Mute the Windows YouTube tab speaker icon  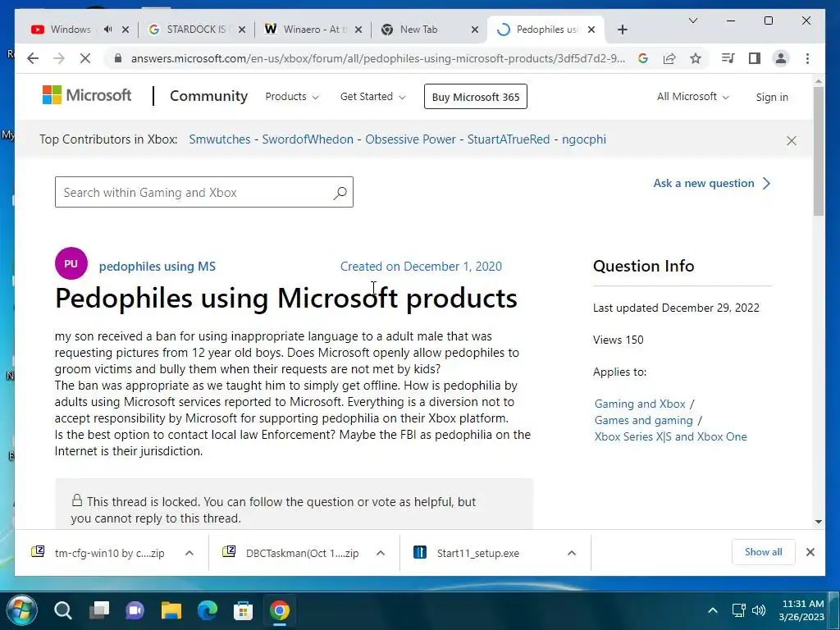click(107, 29)
